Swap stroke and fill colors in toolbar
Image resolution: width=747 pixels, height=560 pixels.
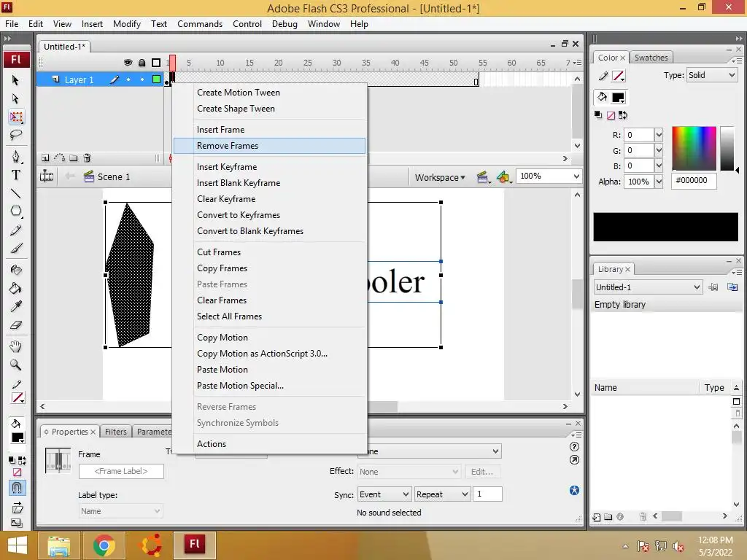coord(22,461)
